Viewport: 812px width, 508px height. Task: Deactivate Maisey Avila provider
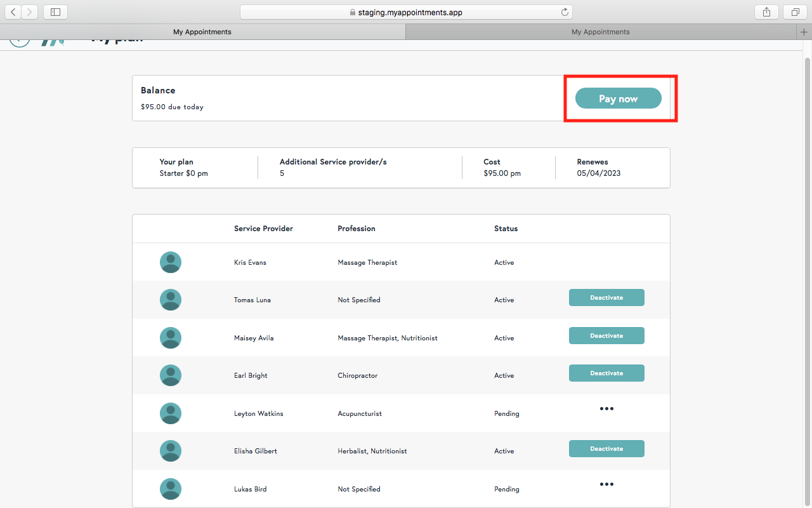606,336
